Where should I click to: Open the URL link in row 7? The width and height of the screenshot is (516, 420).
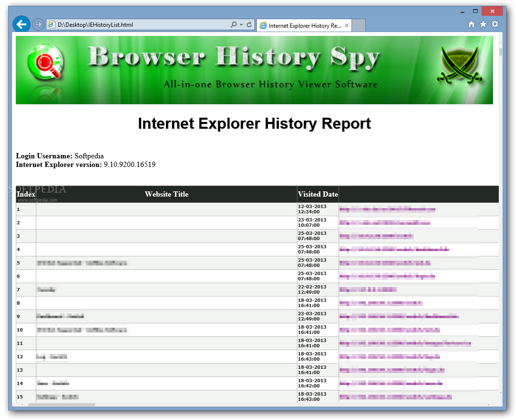368,289
